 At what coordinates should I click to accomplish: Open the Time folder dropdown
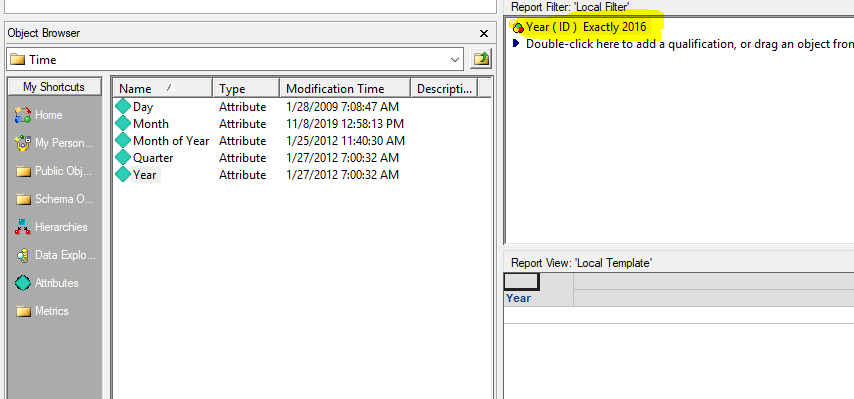[x=455, y=59]
